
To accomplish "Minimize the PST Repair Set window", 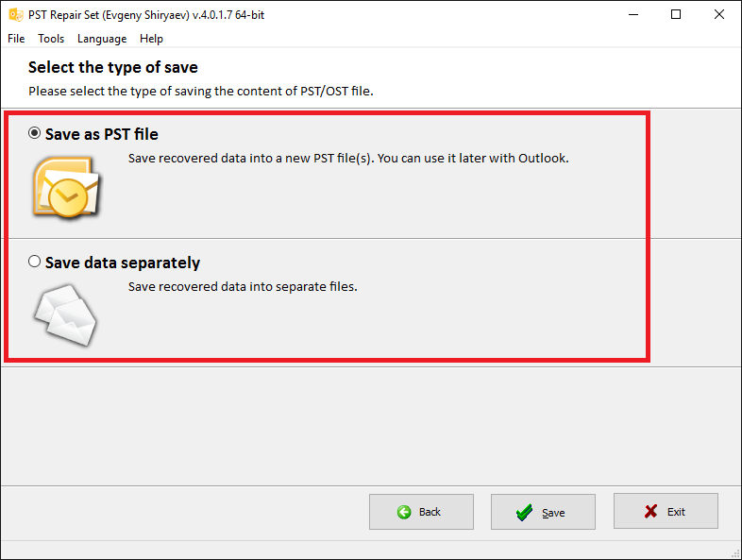I will 633,15.
